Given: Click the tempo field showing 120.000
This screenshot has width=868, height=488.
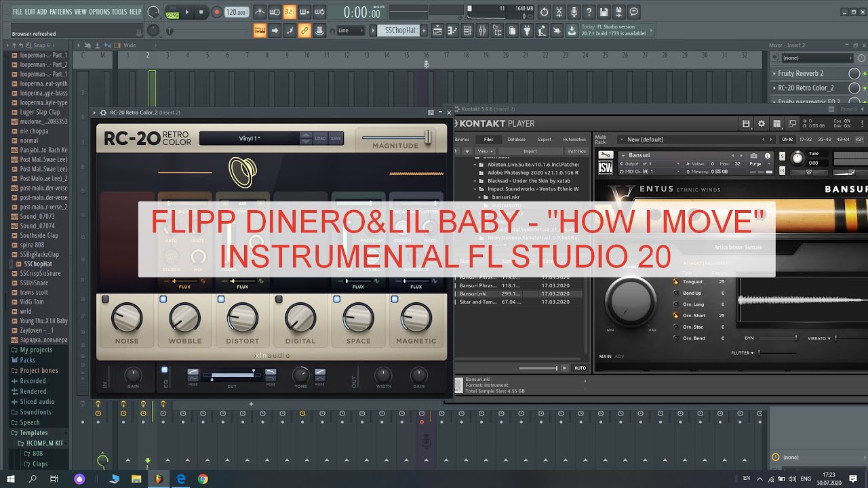Looking at the screenshot, I should 237,12.
